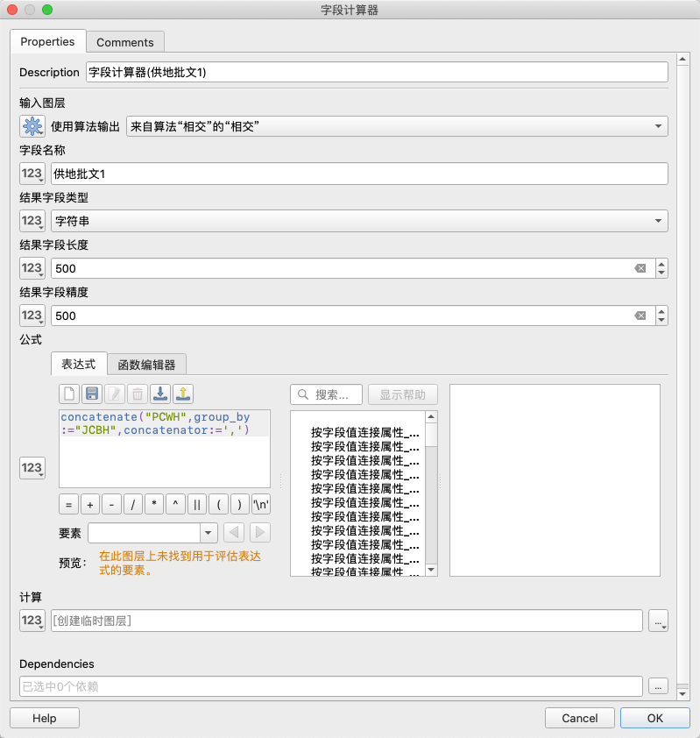The image size is (700, 738).
Task: Go to previous feature in preview
Action: pyautogui.click(x=234, y=533)
